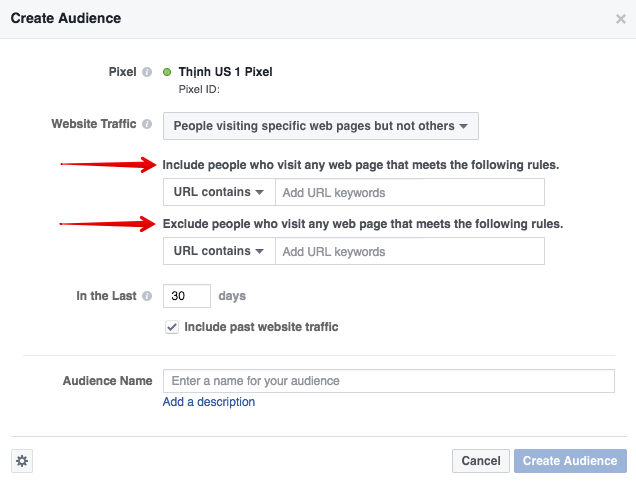Click the green pixel status dot
Image resolution: width=636 pixels, height=484 pixels.
(x=167, y=72)
